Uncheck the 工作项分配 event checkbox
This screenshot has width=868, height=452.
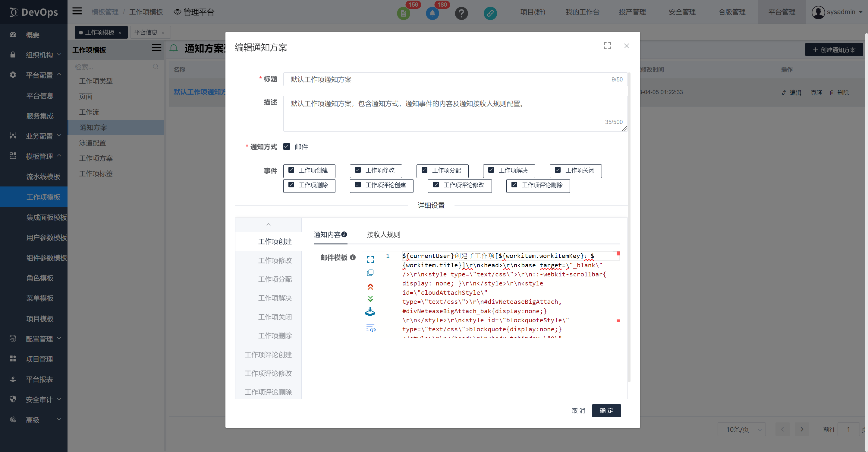coord(425,170)
